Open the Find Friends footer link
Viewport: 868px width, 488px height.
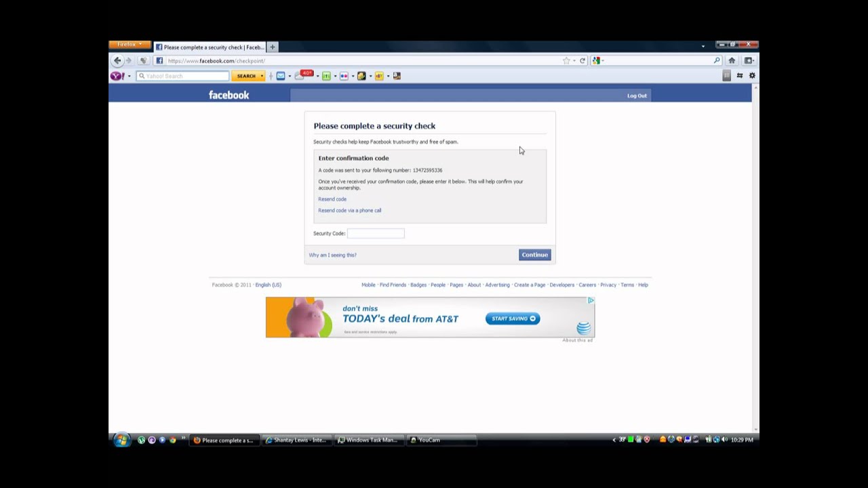(393, 285)
